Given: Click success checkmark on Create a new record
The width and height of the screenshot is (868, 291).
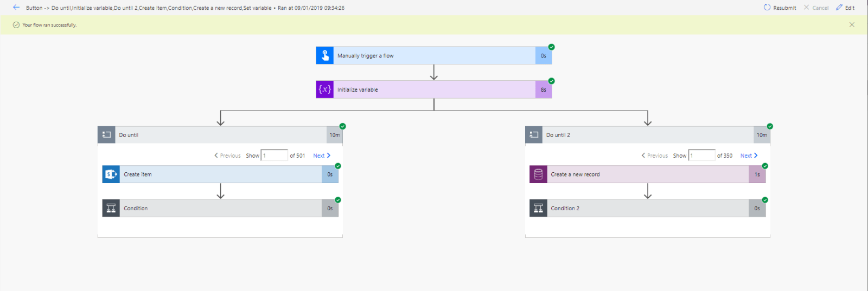Looking at the screenshot, I should point(765,166).
